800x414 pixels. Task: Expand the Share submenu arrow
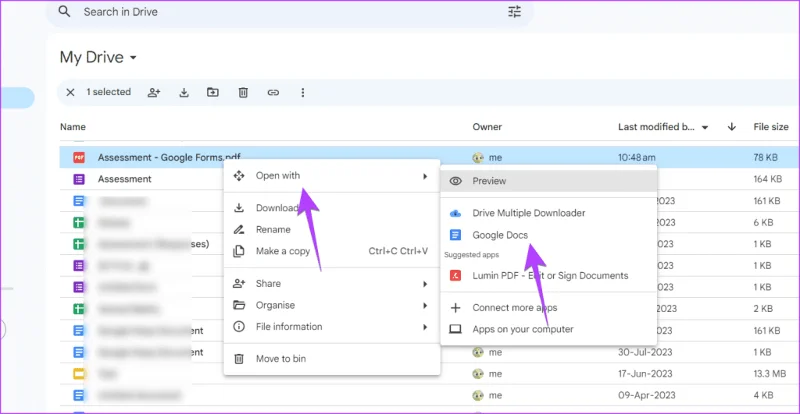tap(424, 284)
